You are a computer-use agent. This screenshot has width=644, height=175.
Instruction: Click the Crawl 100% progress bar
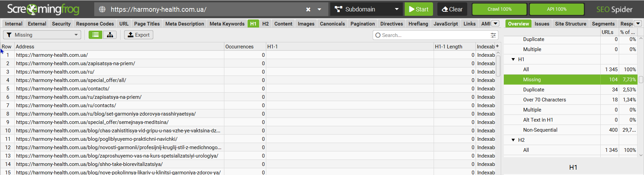499,9
